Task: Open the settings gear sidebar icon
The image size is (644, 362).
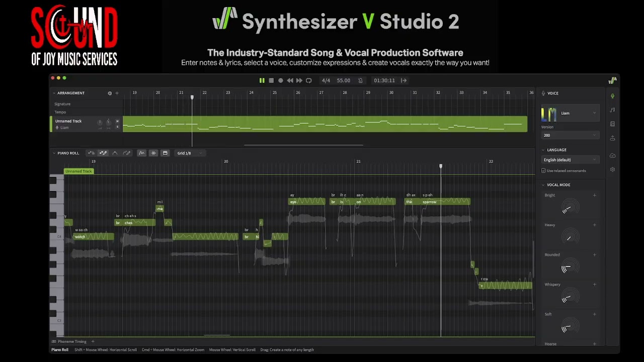Action: pos(612,169)
